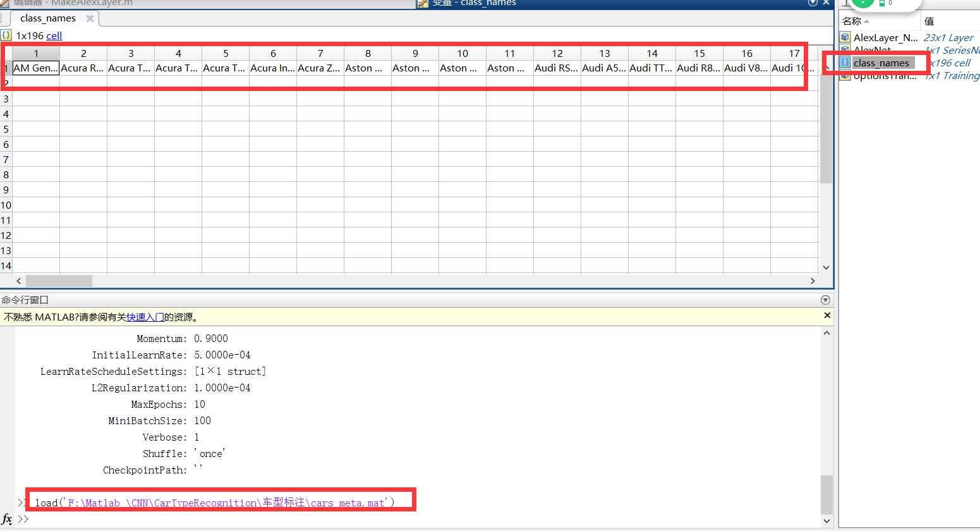Click the Shuffle 'once' line
The width and height of the screenshot is (980, 531).
[x=184, y=454]
